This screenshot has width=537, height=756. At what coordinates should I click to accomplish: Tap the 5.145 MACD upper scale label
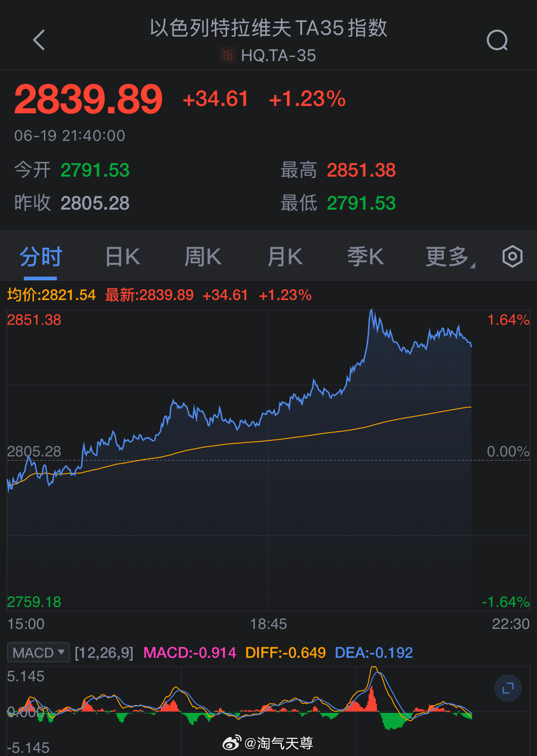click(x=26, y=676)
